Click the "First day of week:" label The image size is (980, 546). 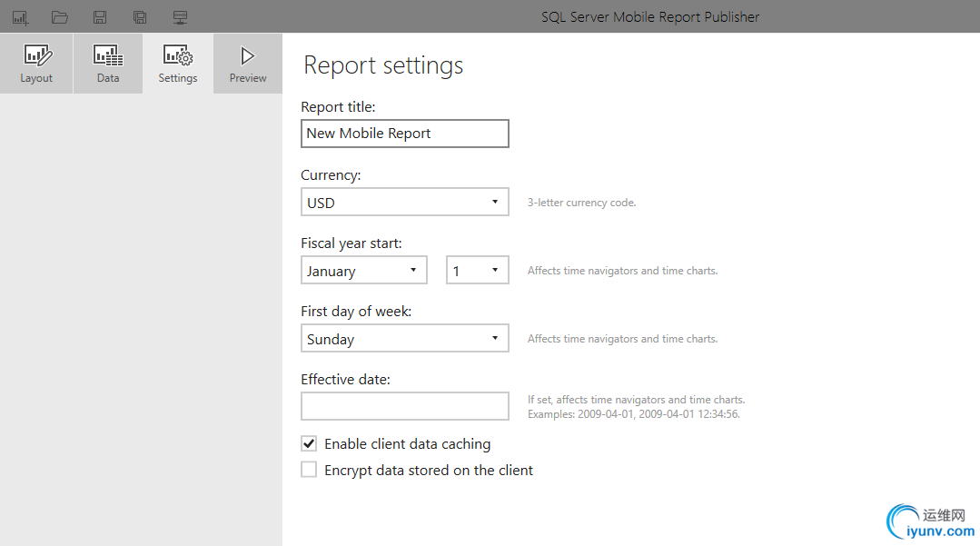point(356,312)
